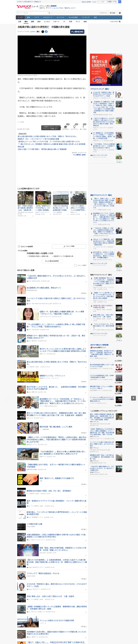Open thumbnail 警察呼ばないで 40万円払う card
This screenshot has height=644, width=138.
click(43, 203)
